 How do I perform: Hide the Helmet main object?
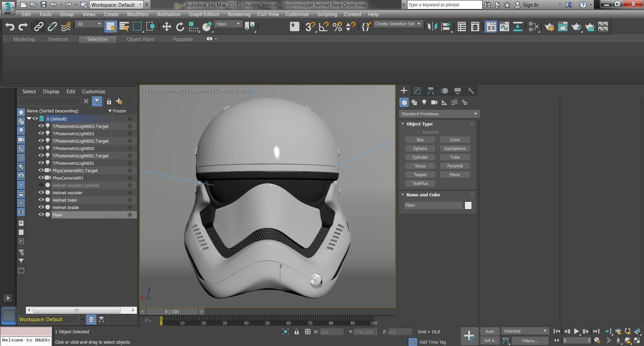click(41, 200)
